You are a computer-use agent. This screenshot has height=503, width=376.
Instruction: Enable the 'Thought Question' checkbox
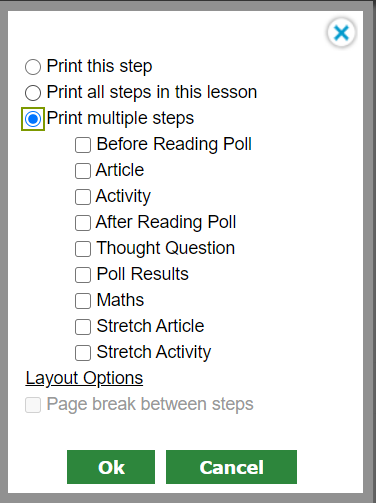coord(83,249)
